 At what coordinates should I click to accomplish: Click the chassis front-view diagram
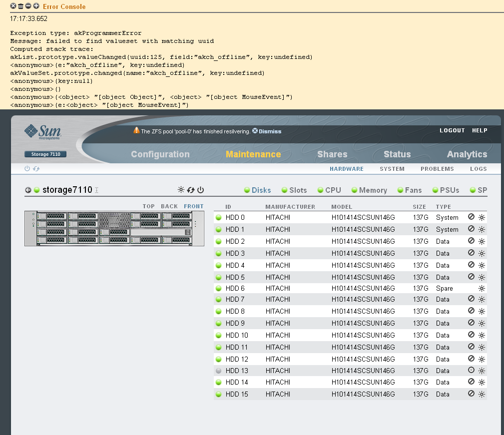114,228
